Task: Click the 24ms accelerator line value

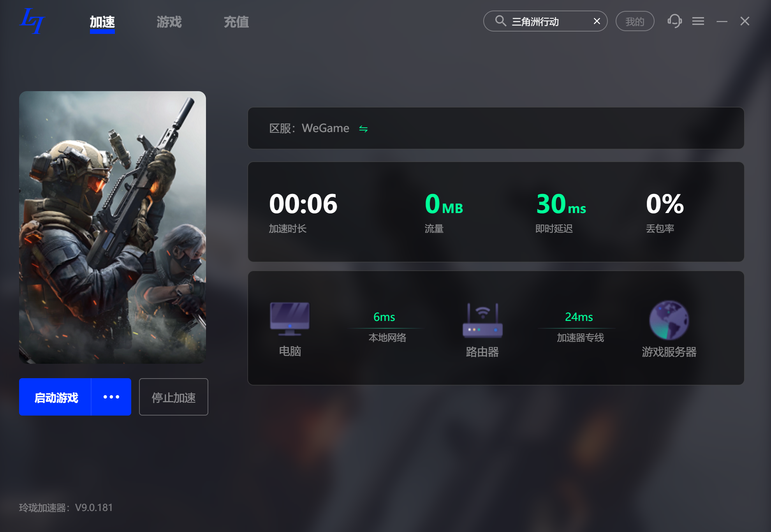Action: click(579, 317)
